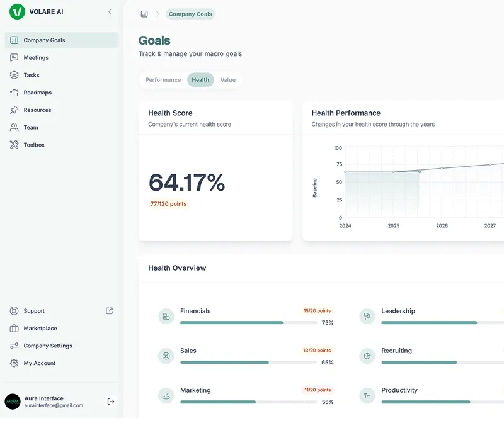Click the Aura Interface profile avatar

click(x=14, y=402)
